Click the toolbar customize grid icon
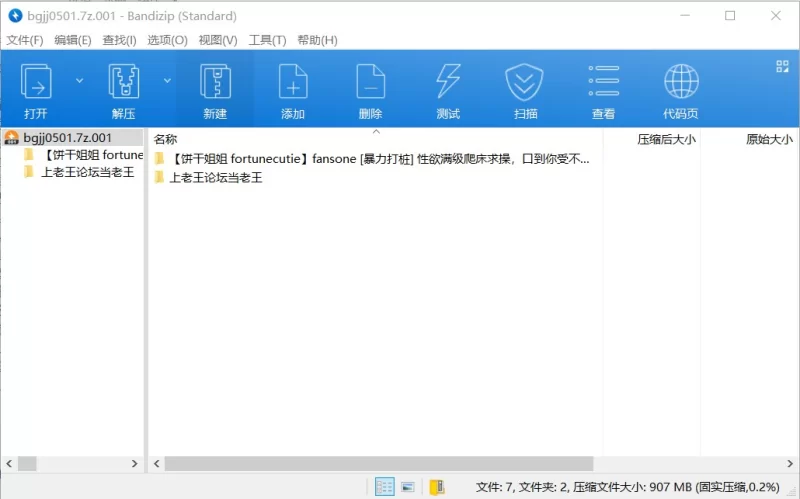Viewport: 800px width, 499px height. [x=782, y=66]
